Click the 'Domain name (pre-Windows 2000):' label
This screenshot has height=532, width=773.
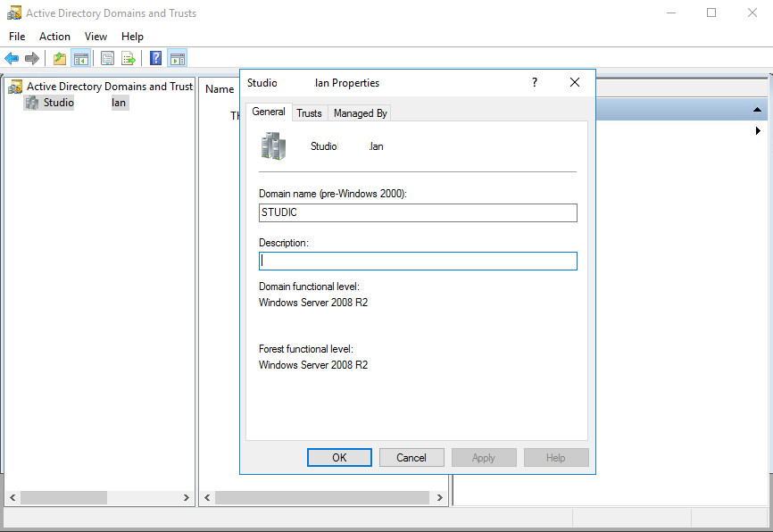coord(333,194)
